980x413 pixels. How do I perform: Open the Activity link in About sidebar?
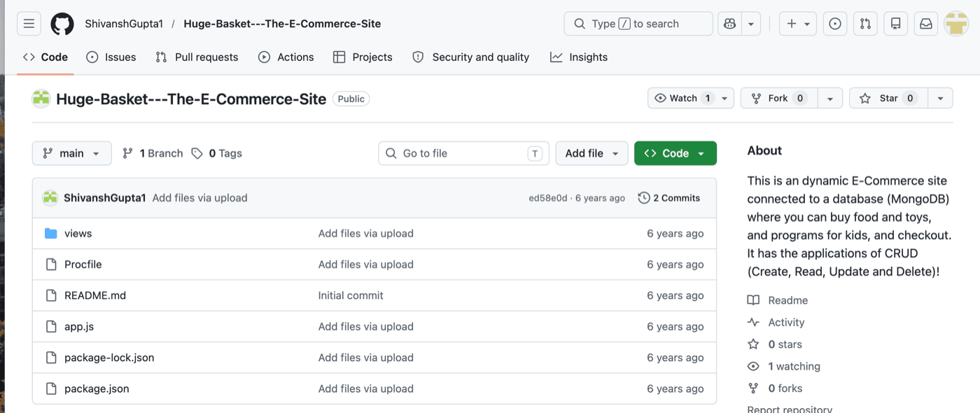coord(776,323)
